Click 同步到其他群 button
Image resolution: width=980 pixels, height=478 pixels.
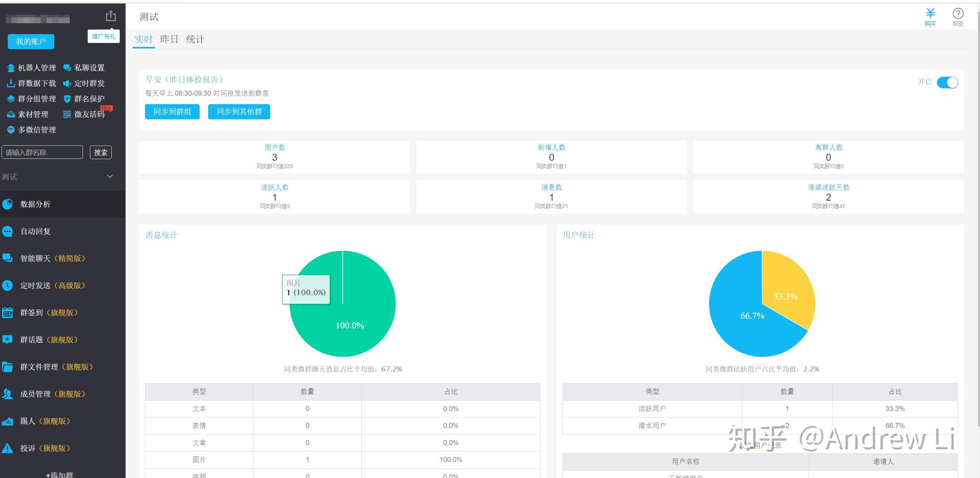coord(239,112)
